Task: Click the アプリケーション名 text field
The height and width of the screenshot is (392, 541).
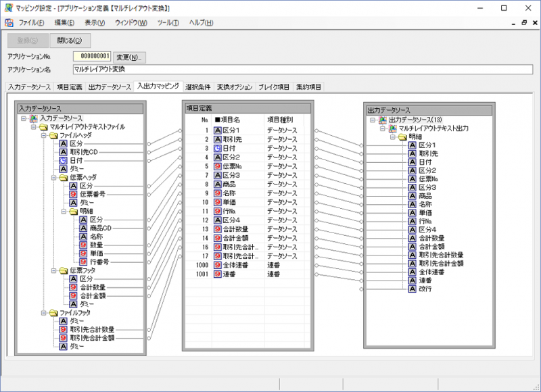Action: pyautogui.click(x=302, y=70)
